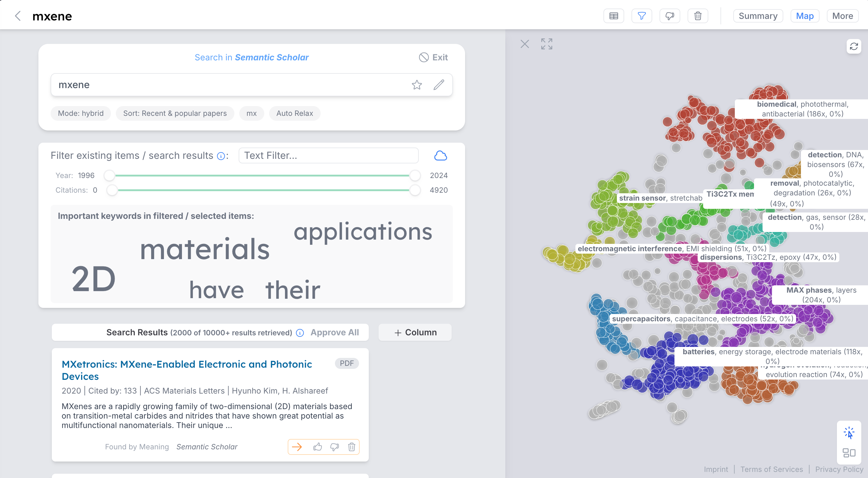Click the mxene search query field
Screen dimensions: 868x478
click(x=252, y=85)
